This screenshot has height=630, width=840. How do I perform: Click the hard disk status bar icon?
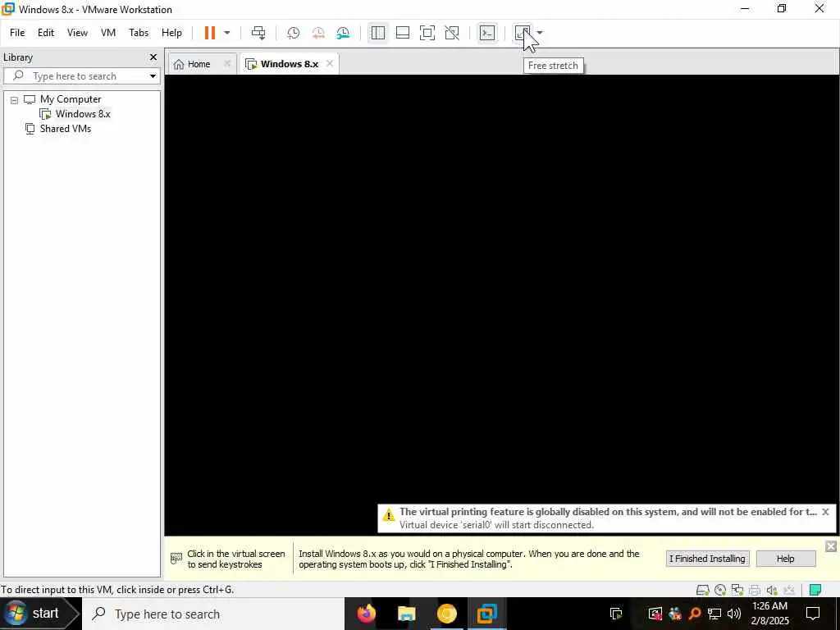702,590
